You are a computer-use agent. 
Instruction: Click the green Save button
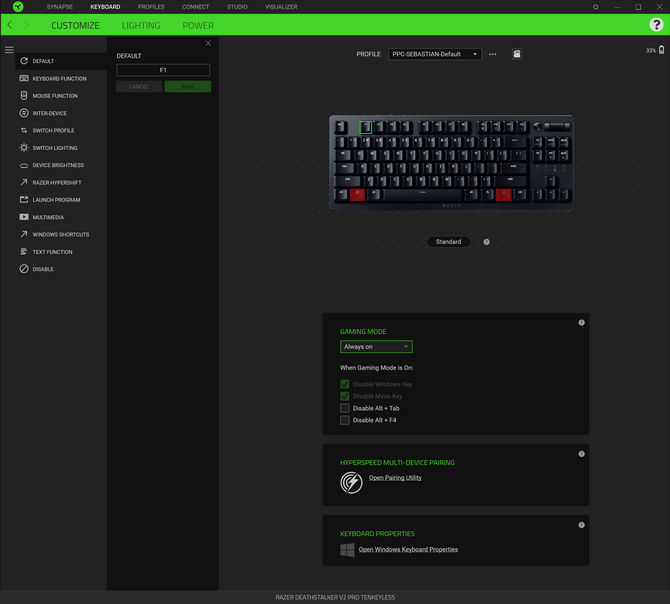pyautogui.click(x=188, y=87)
